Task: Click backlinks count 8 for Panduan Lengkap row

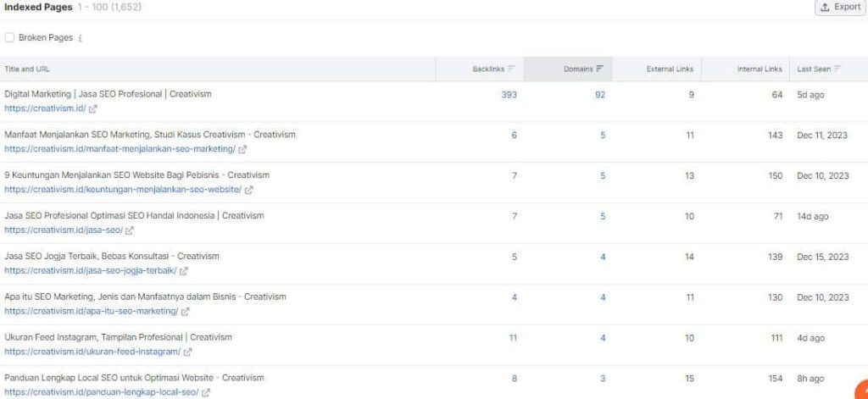Action: 515,379
